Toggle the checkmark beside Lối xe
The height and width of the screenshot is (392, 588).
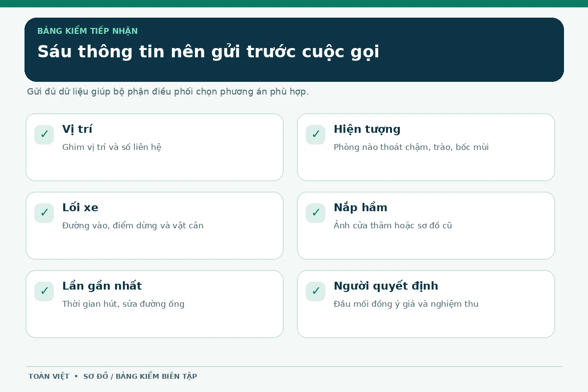[x=44, y=213]
